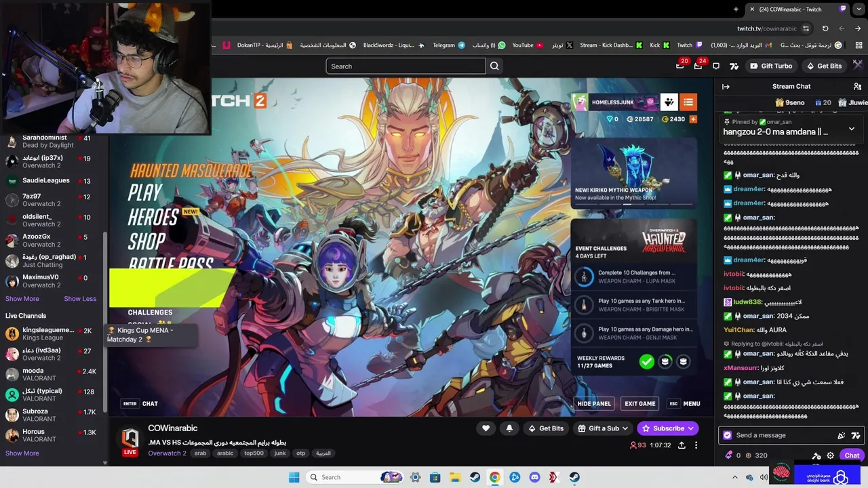The width and height of the screenshot is (868, 488).
Task: Open the YouTube bookmark
Action: pyautogui.click(x=527, y=45)
